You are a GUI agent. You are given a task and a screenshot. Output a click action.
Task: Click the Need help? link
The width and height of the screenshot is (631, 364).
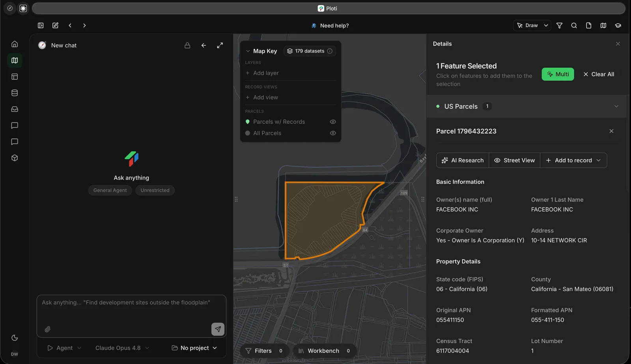coord(330,26)
